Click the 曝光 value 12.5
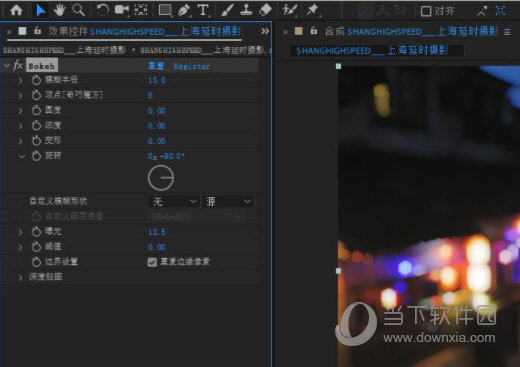This screenshot has width=520, height=367. (157, 232)
